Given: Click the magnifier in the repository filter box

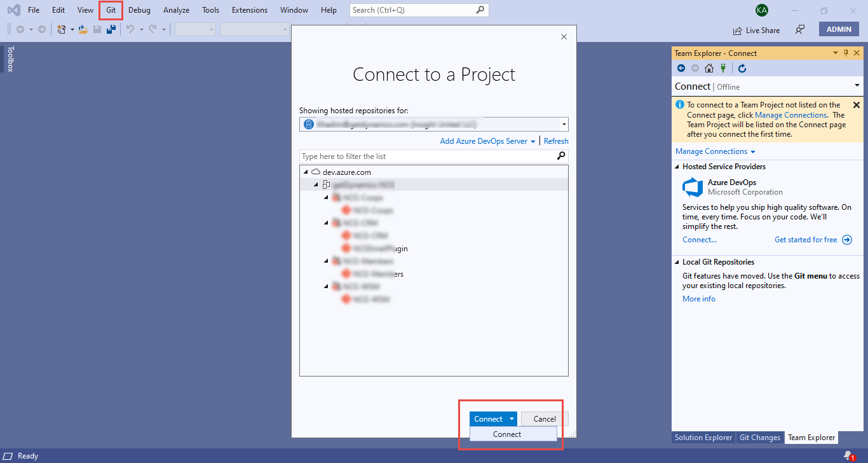Looking at the screenshot, I should (x=561, y=156).
